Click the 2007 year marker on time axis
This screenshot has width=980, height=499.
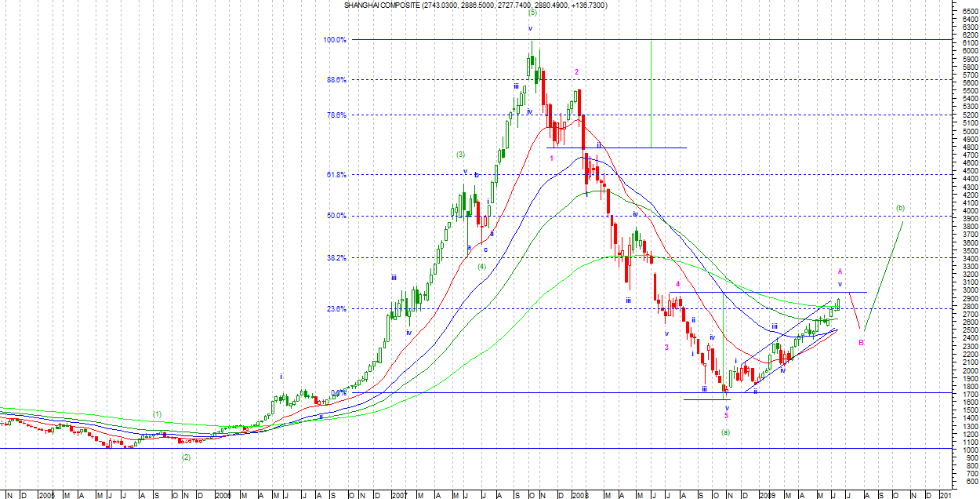(401, 495)
